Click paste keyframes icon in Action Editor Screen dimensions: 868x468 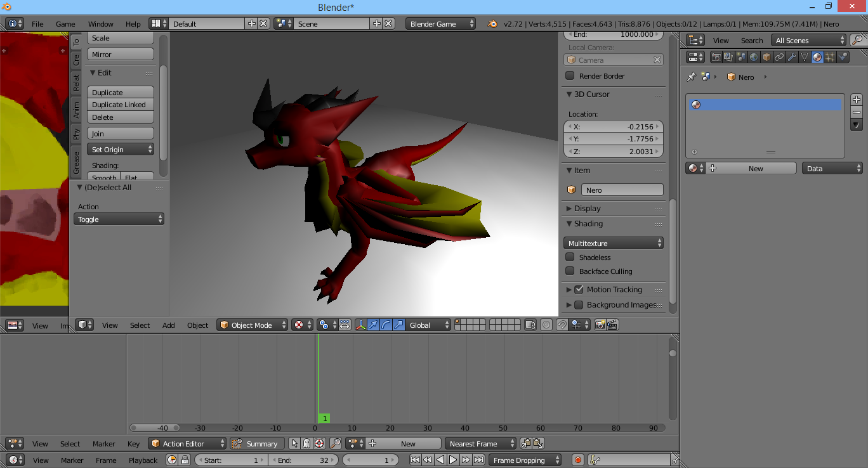point(538,443)
